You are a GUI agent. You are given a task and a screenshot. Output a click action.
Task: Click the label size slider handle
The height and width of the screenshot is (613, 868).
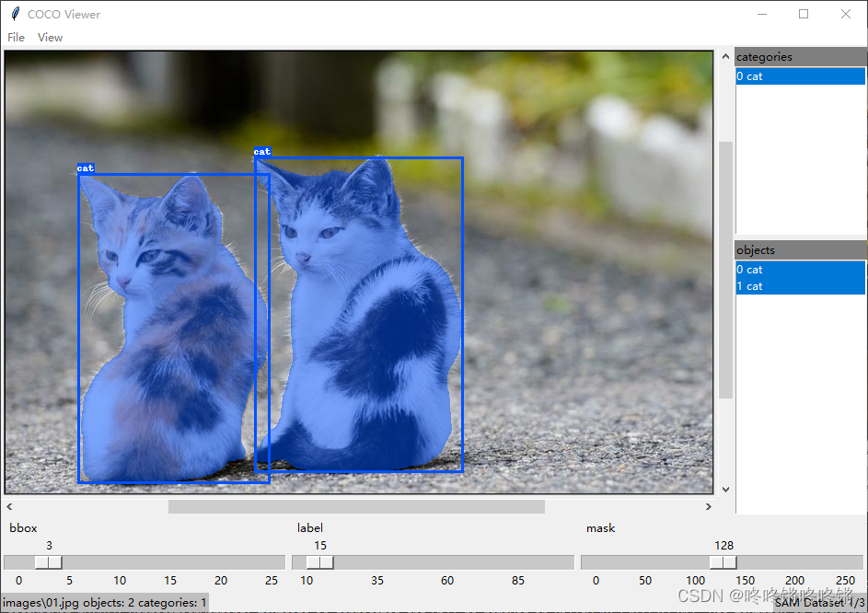point(320,562)
